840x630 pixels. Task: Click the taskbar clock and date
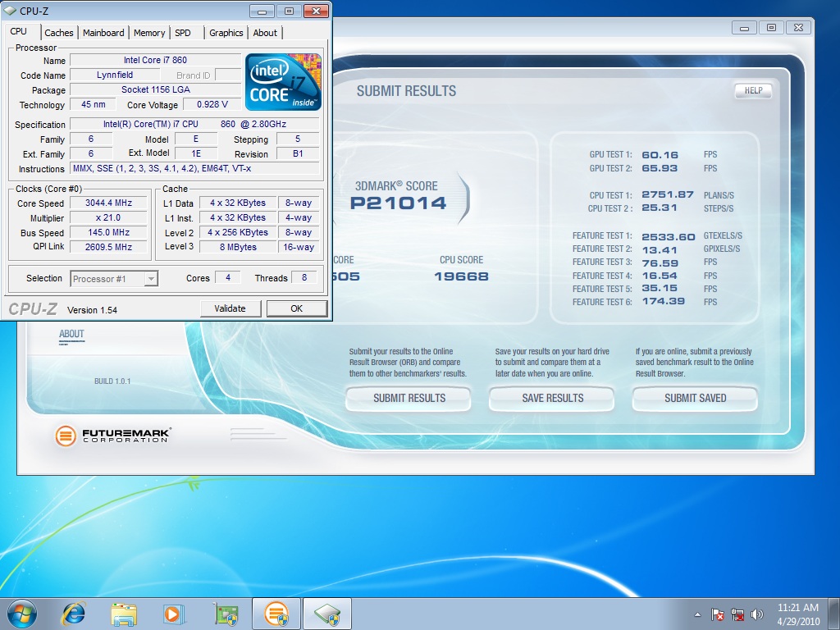(797, 614)
